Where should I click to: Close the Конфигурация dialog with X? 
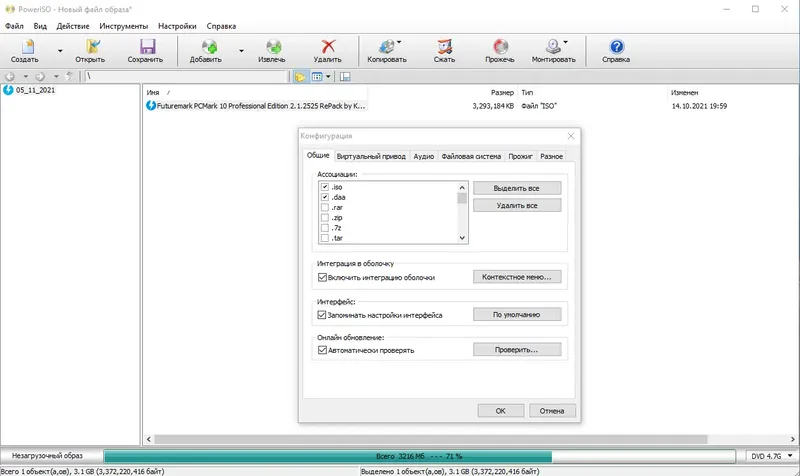point(571,136)
